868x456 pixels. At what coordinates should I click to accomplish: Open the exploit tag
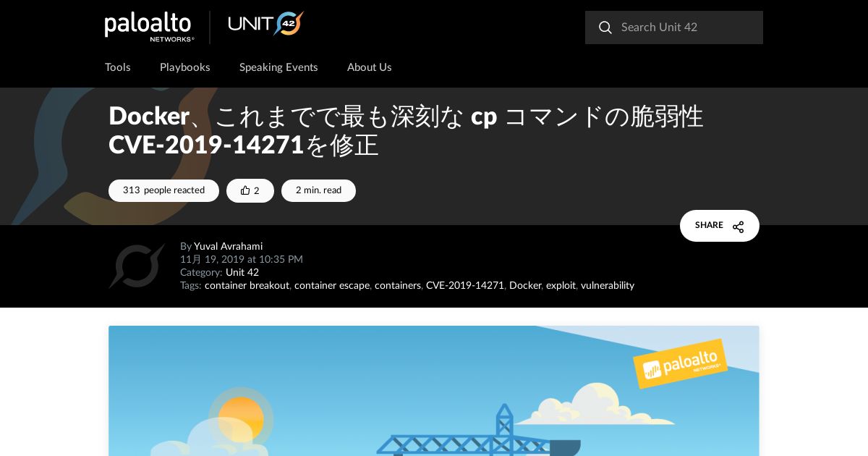tap(561, 286)
